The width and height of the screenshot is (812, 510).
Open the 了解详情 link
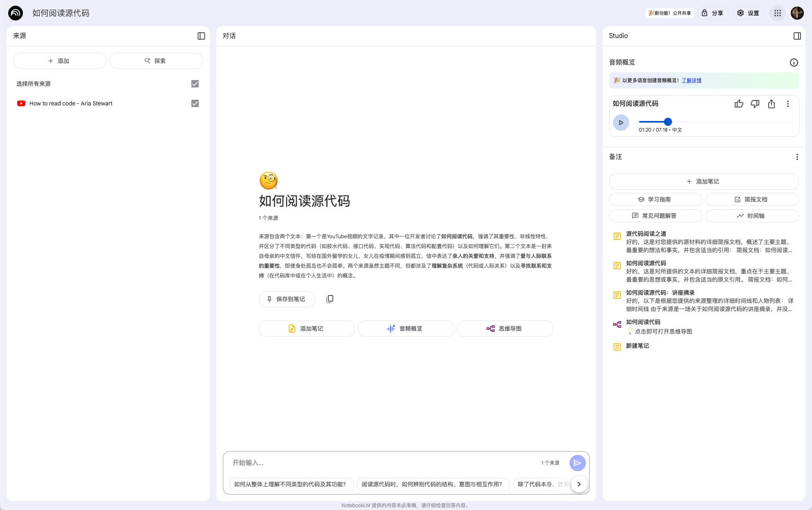[x=691, y=81]
